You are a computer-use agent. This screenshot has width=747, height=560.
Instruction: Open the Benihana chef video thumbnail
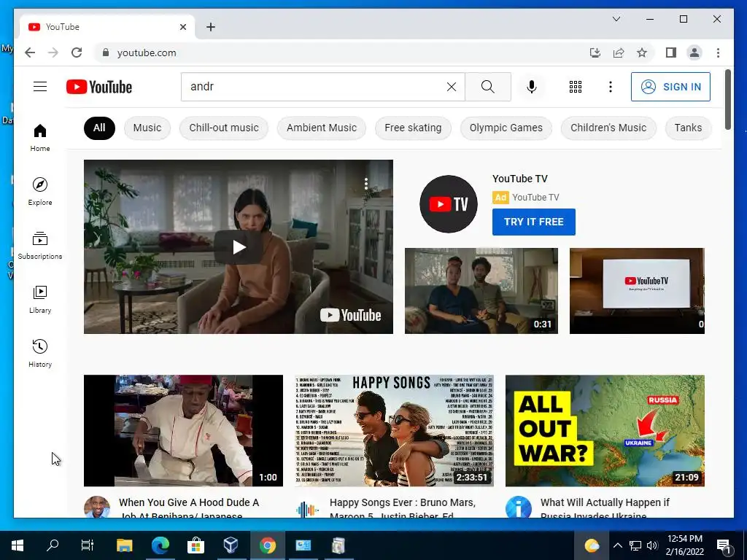click(183, 430)
